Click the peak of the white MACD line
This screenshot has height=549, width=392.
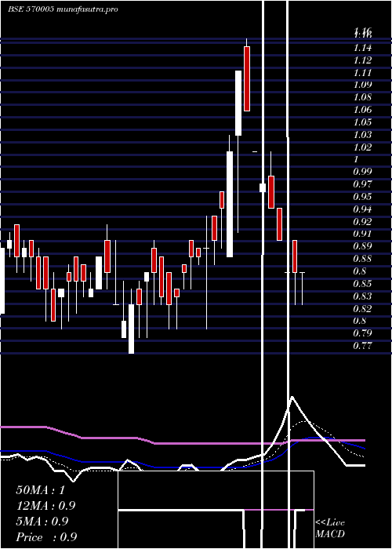pos(292,397)
